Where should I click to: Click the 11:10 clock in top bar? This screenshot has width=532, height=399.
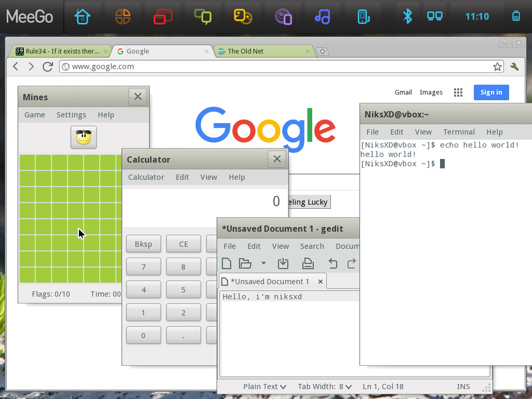tap(477, 16)
